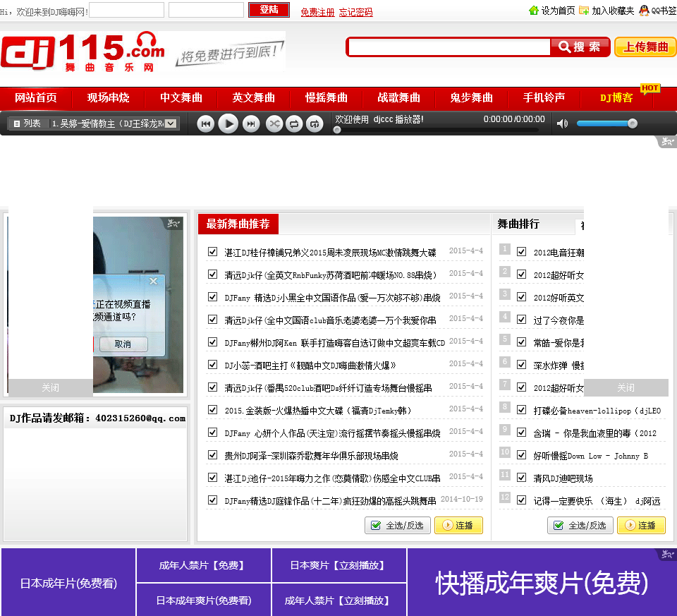
Task: Click the 加入收藏夹 favorites icon
Action: (x=584, y=11)
